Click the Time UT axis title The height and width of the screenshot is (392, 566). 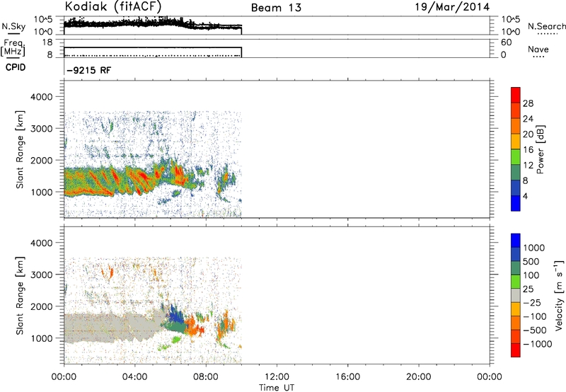pos(277,387)
